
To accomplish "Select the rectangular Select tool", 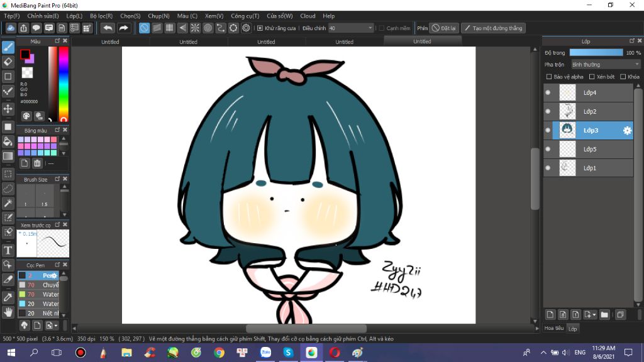I will click(8, 174).
